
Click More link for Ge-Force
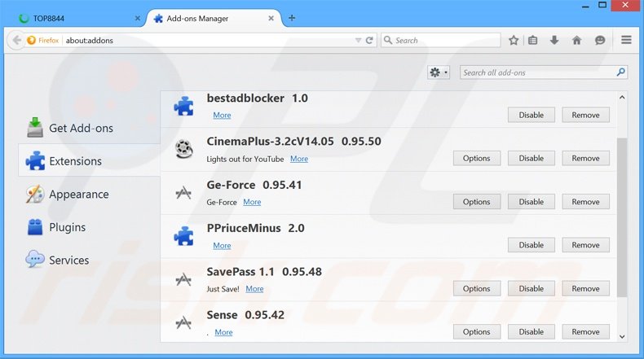click(252, 202)
